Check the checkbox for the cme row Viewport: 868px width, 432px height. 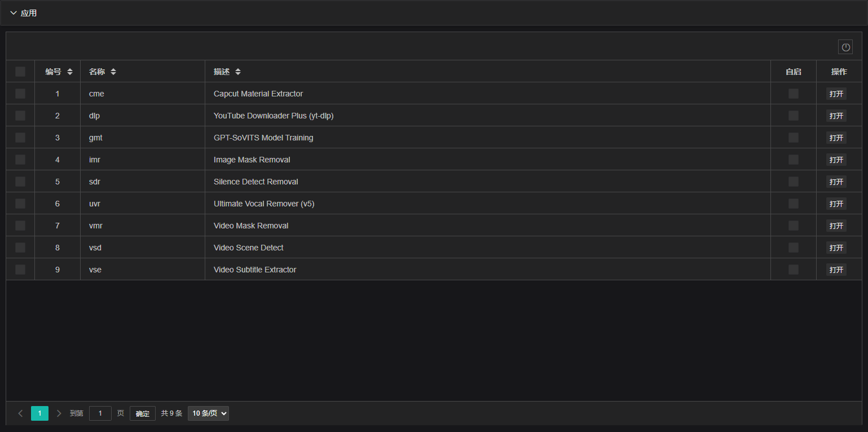click(20, 94)
